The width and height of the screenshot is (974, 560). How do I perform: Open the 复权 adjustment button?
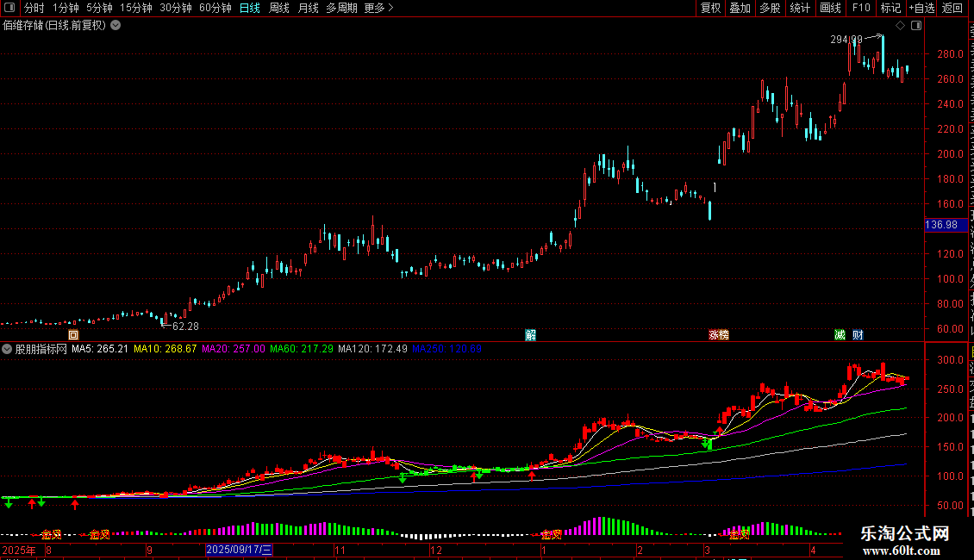click(x=710, y=8)
